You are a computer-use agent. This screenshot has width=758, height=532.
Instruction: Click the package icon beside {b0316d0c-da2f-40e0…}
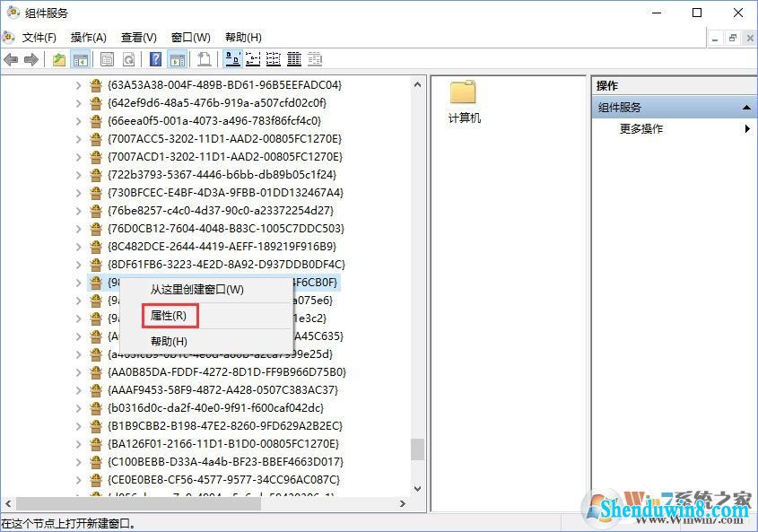96,408
